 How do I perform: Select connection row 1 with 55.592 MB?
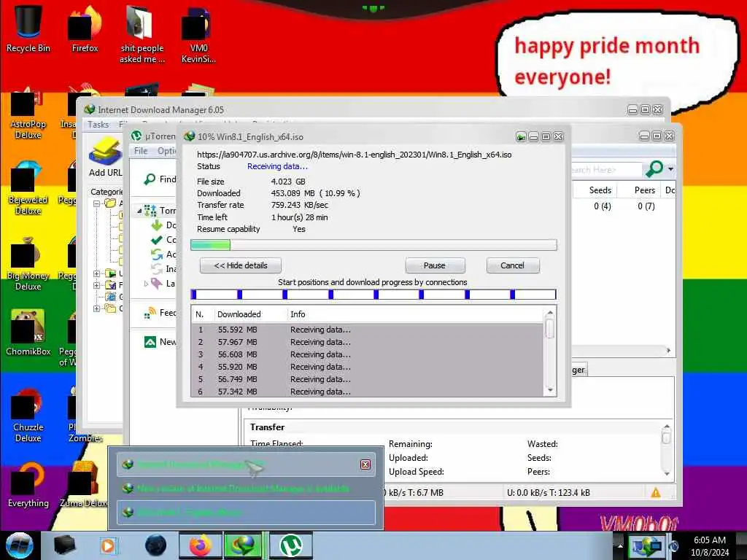tap(368, 330)
